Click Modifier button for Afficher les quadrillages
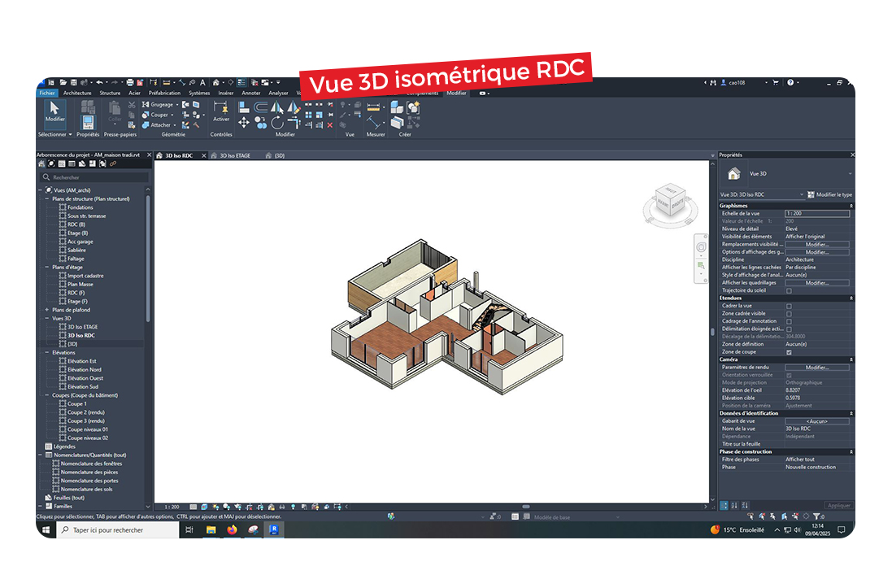 coord(817,283)
